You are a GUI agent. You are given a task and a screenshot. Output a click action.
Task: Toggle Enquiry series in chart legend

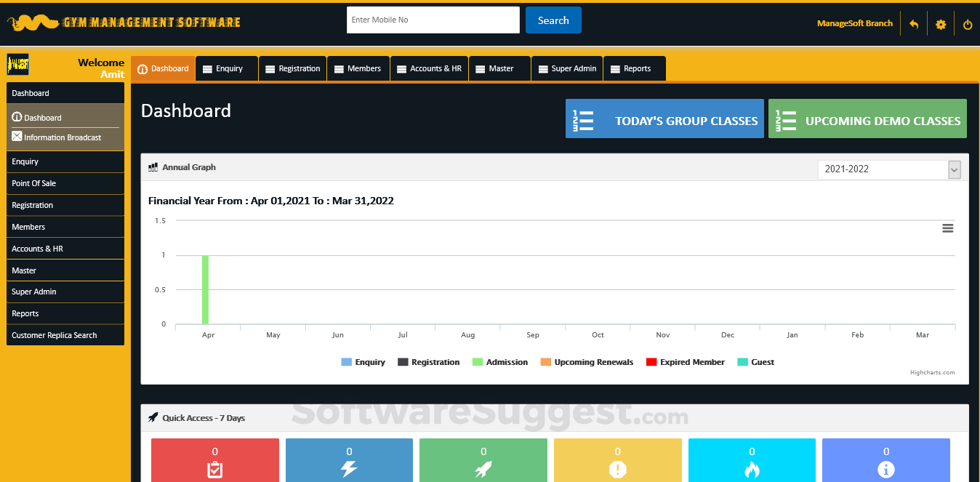[x=363, y=362]
